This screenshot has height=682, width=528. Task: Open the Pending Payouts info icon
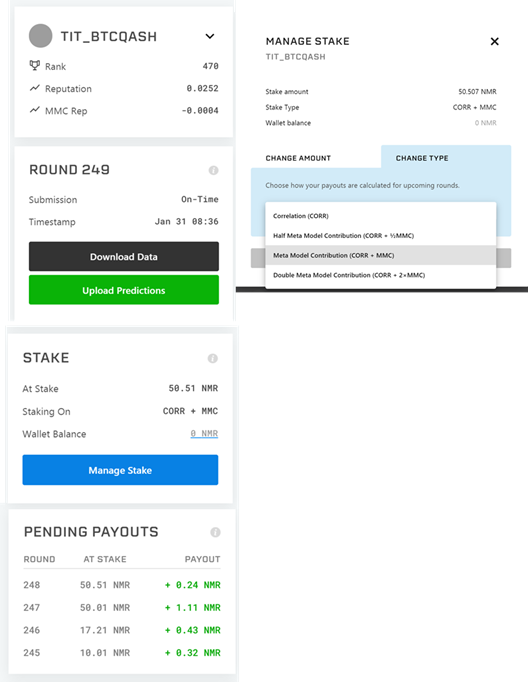point(215,532)
